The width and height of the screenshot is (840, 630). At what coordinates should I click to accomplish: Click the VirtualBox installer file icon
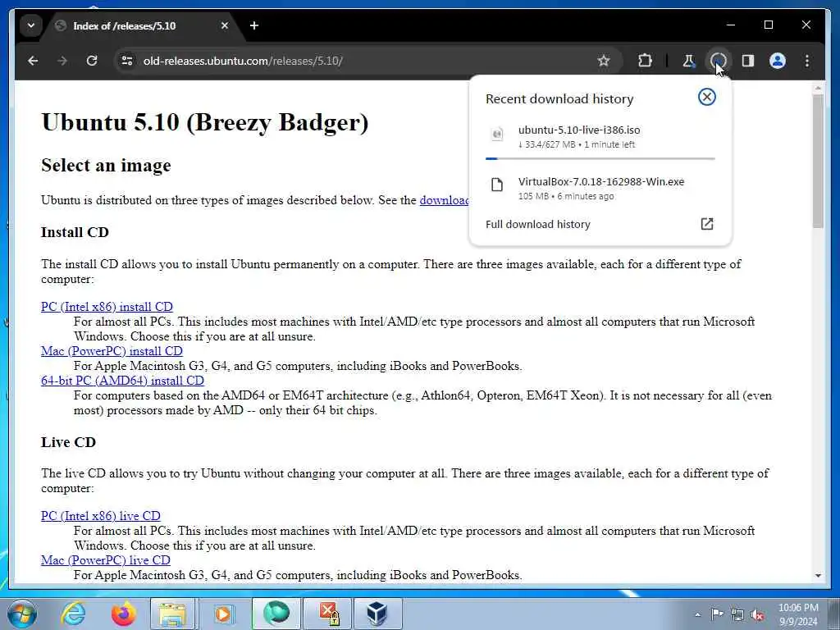point(497,185)
